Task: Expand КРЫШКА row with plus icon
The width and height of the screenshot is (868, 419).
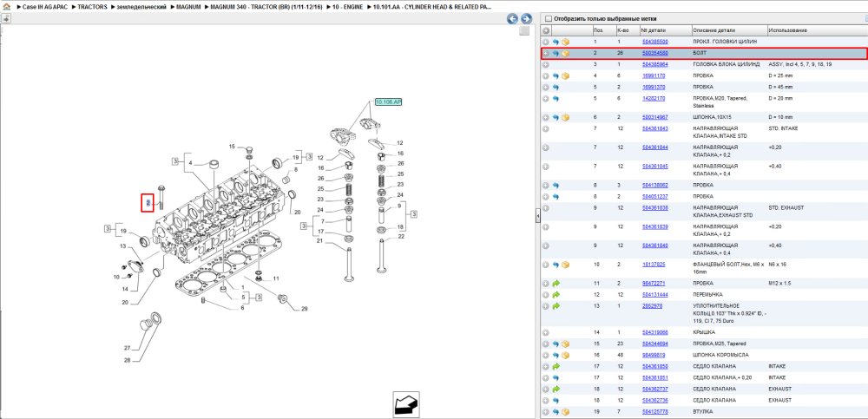Action: (x=546, y=332)
